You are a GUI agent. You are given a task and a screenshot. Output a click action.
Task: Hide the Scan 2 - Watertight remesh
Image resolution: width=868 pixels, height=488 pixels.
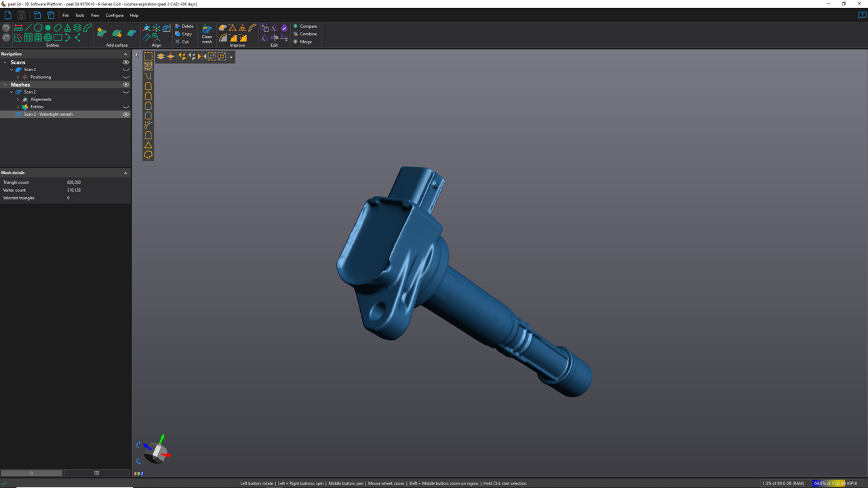point(125,115)
